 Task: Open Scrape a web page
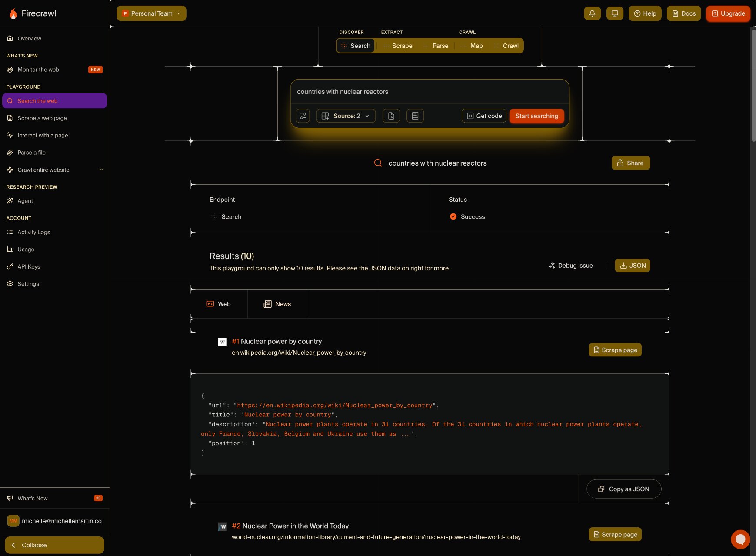55,118
